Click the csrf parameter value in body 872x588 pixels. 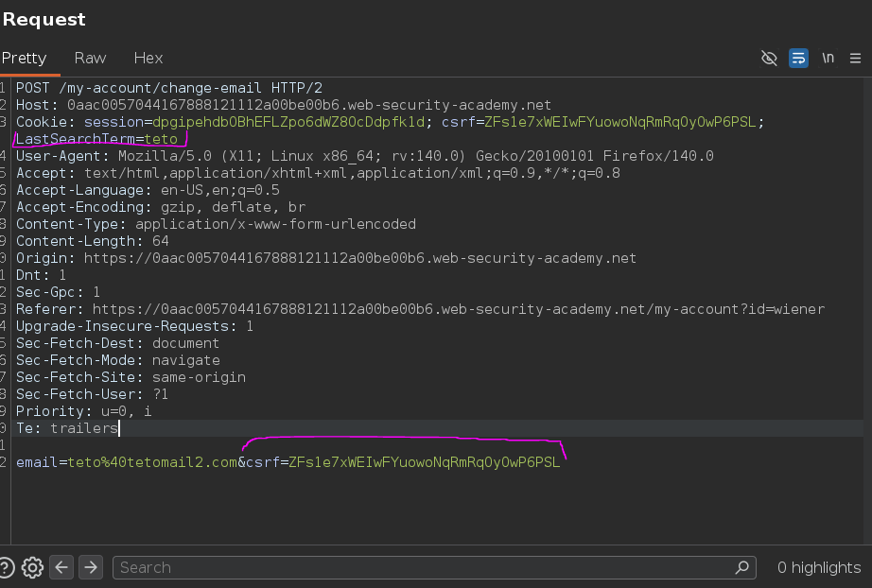pyautogui.click(x=425, y=462)
